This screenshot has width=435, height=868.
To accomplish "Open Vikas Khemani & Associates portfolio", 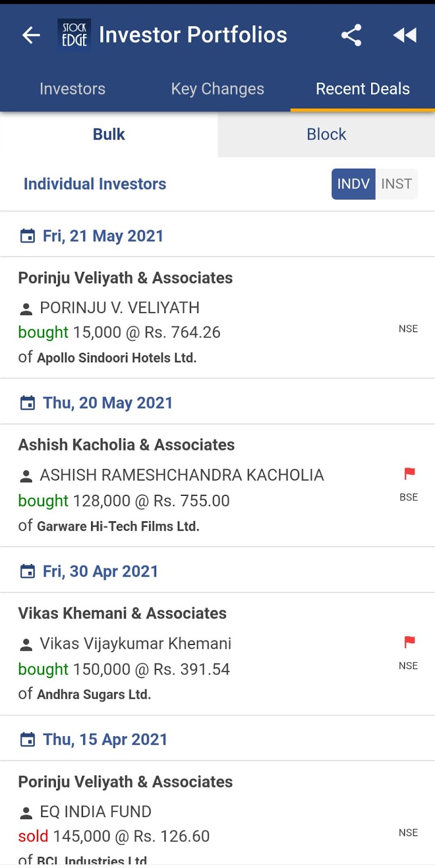I will point(123,613).
